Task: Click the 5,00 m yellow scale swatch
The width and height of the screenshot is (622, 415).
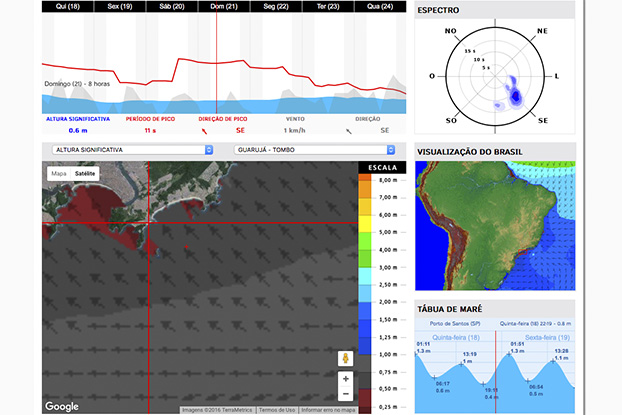Action: pos(365,224)
